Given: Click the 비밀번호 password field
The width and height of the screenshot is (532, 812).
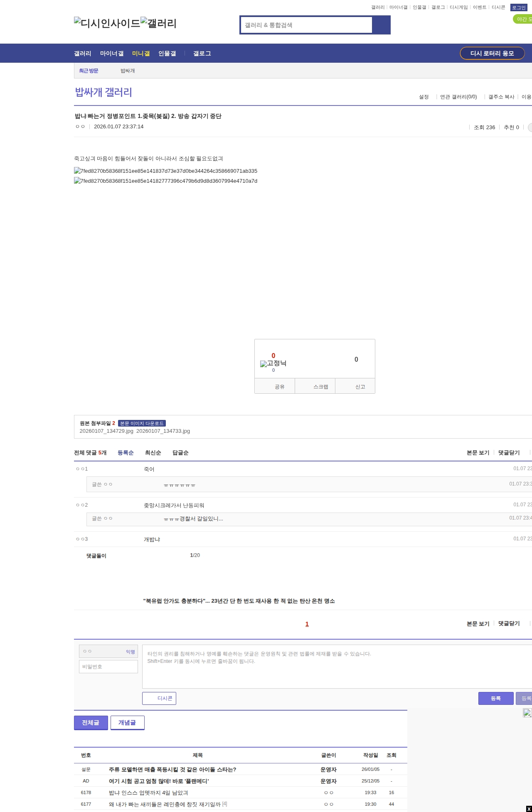Looking at the screenshot, I should tap(108, 667).
